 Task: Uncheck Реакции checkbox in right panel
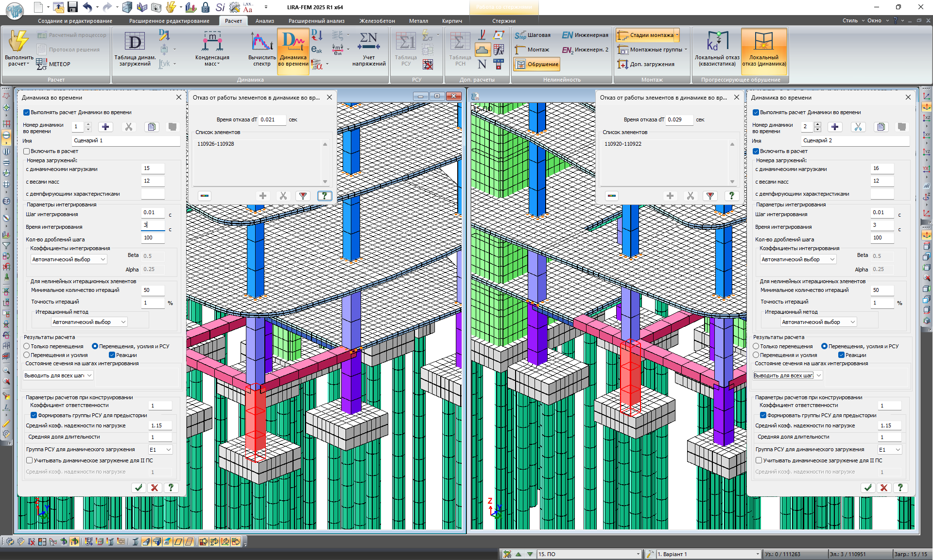pos(841,355)
